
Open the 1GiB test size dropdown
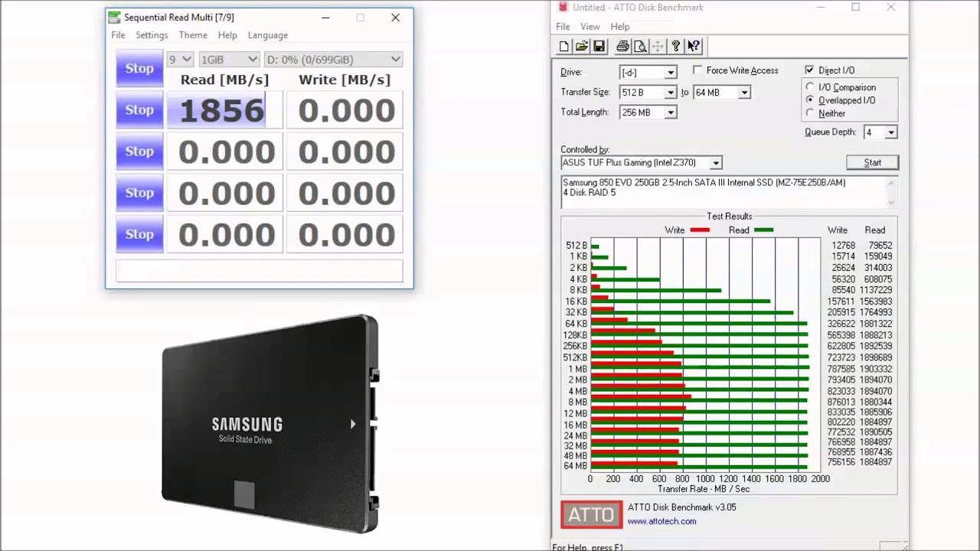tap(229, 59)
